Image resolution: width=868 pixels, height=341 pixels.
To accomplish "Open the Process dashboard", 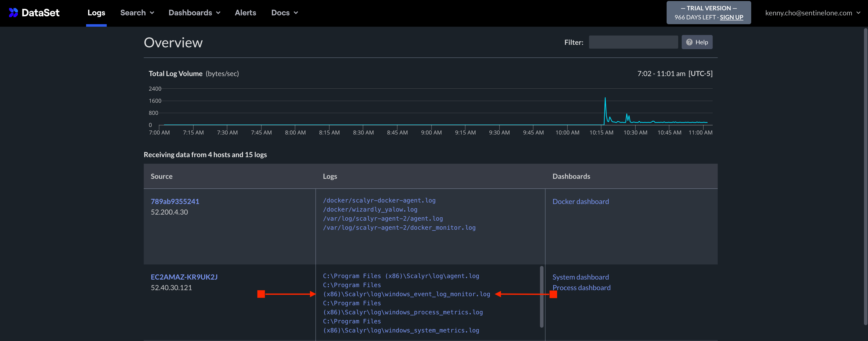I will pos(582,287).
